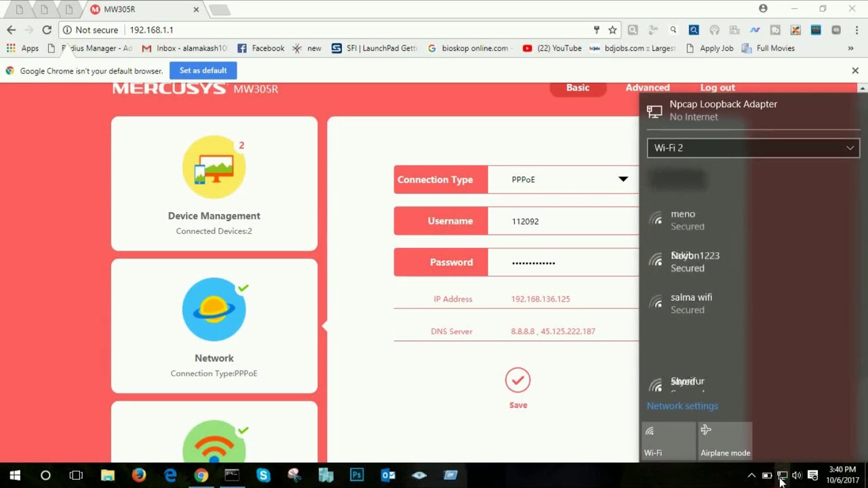Click the Not secure site info label
The image size is (868, 488).
(x=90, y=30)
